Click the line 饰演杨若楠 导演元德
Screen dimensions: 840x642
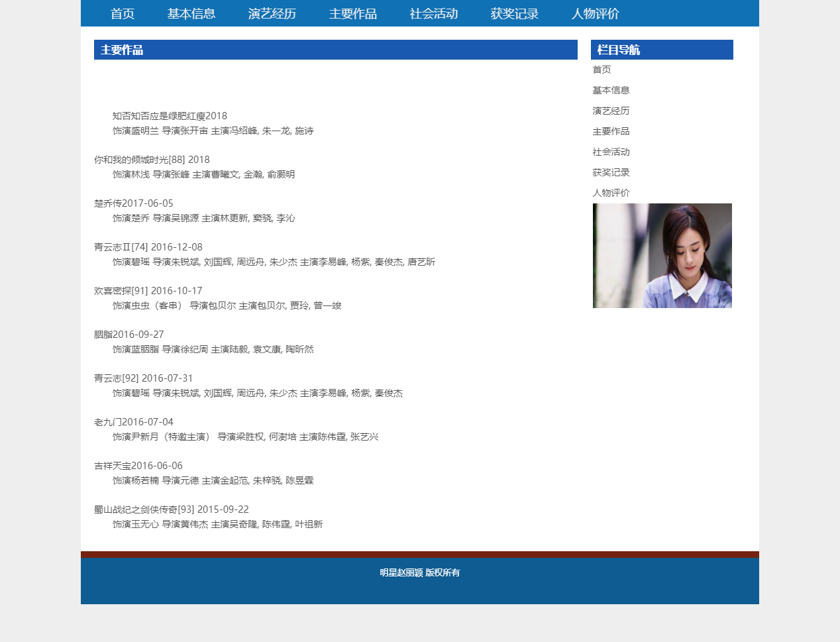tap(213, 481)
